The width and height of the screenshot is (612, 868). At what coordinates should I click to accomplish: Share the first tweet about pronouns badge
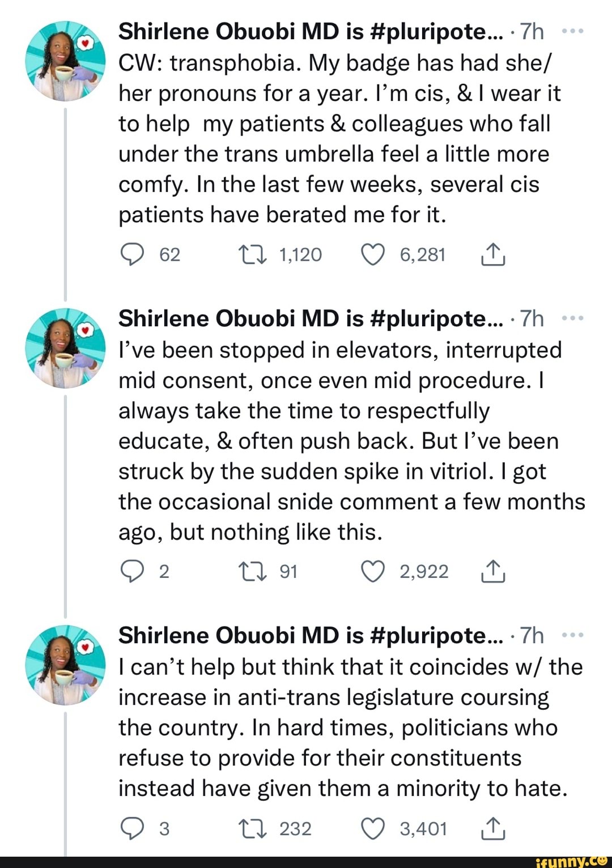pos(492,255)
